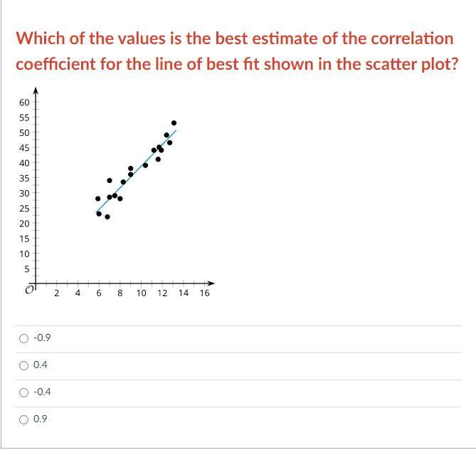Click the lowest data point near 22
Image resolution: width=476 pixels, height=450 pixels.
click(107, 216)
